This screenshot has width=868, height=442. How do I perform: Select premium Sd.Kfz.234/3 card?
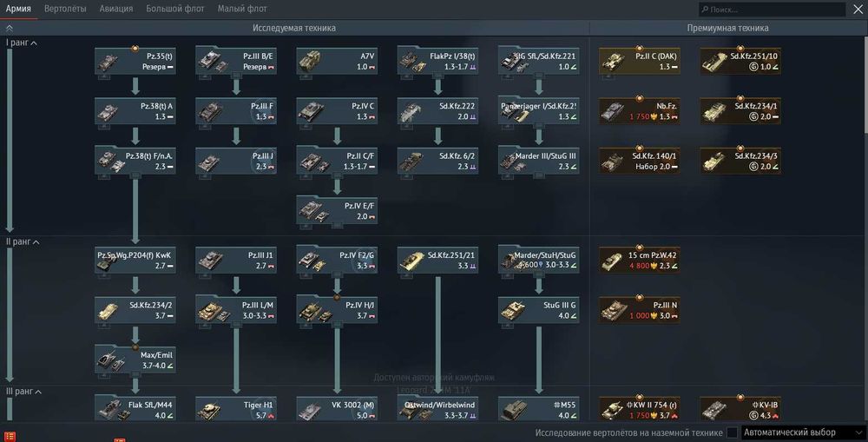[740, 161]
